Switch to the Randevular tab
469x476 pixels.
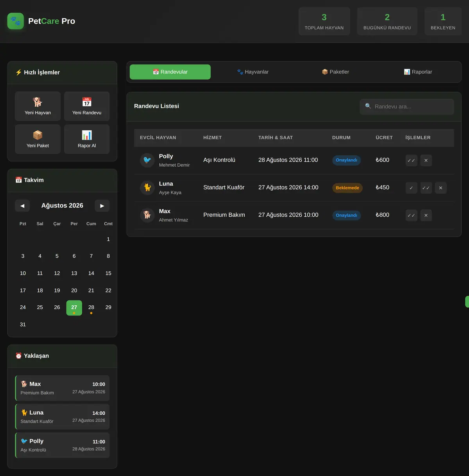[x=170, y=72]
